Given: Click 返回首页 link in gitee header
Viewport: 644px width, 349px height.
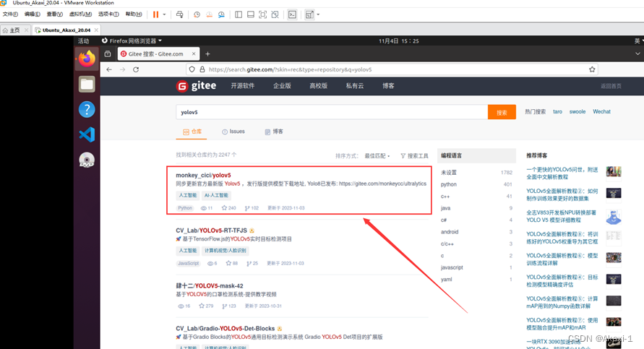Looking at the screenshot, I should [611, 86].
